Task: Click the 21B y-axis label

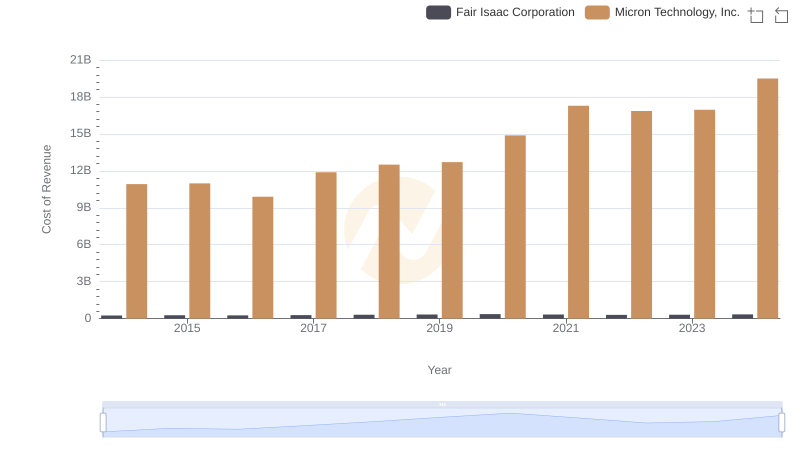Action: [81, 60]
